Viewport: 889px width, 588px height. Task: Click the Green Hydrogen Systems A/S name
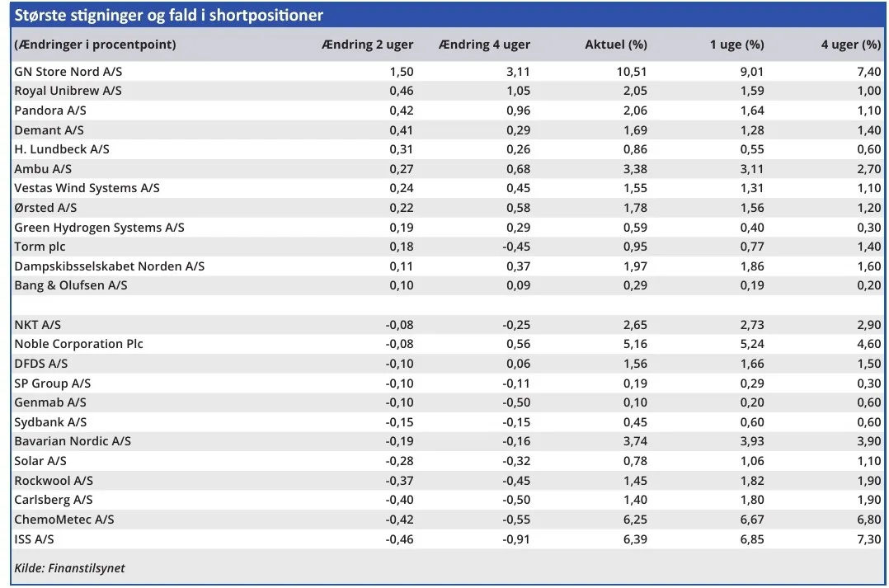(99, 228)
